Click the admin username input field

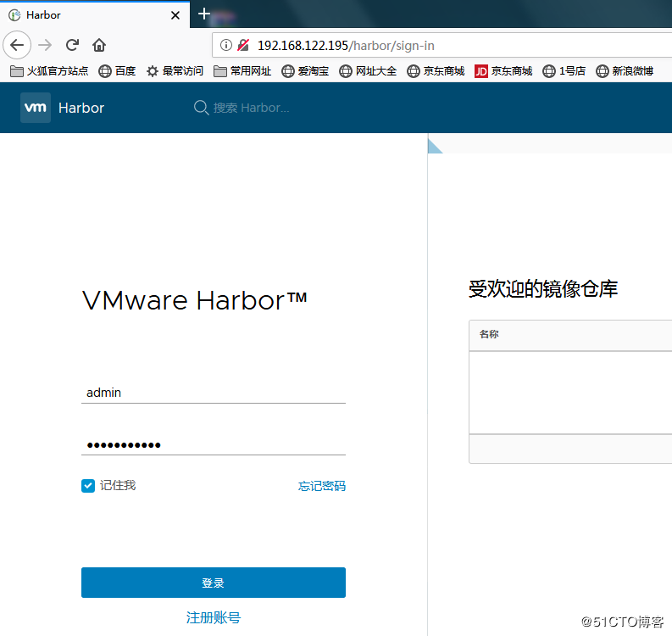point(214,393)
